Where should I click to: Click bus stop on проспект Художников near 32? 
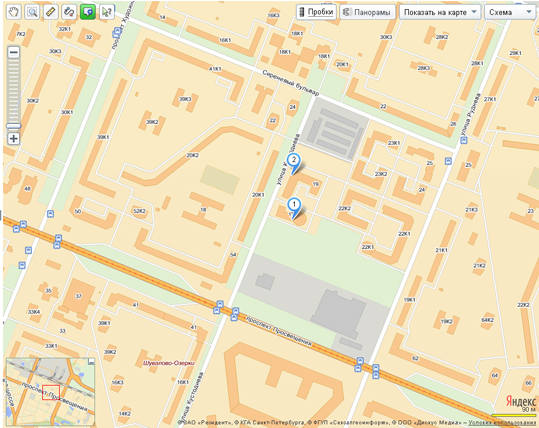click(x=118, y=33)
